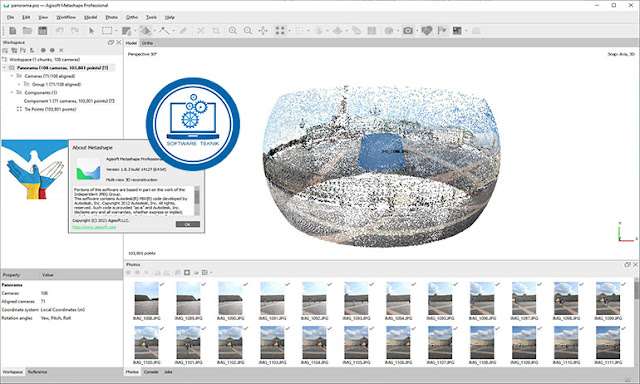Reset the view with the crosshair icon
The height and width of the screenshot is (384, 640).
coord(263,31)
